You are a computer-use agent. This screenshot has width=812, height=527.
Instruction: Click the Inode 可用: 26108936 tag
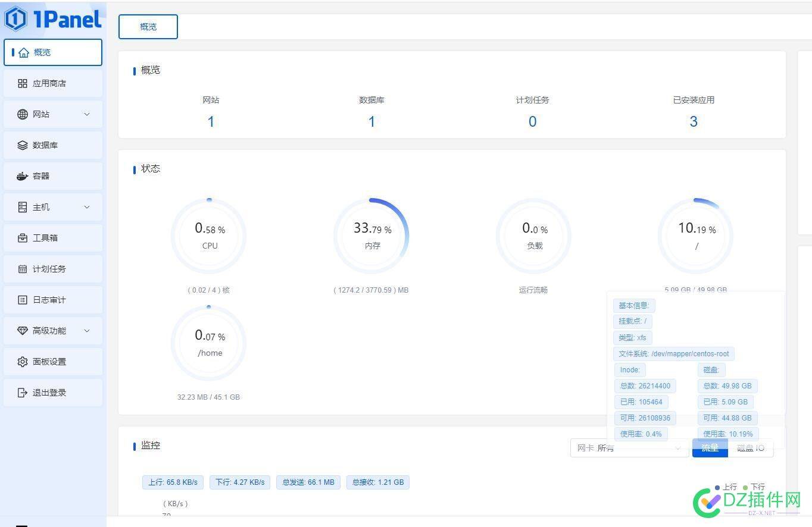[x=645, y=418]
